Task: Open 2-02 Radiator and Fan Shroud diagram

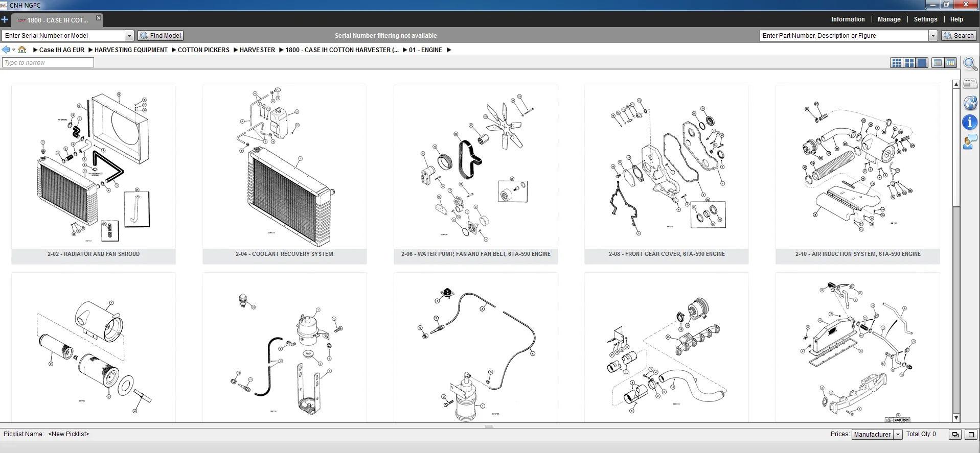Action: (x=94, y=175)
